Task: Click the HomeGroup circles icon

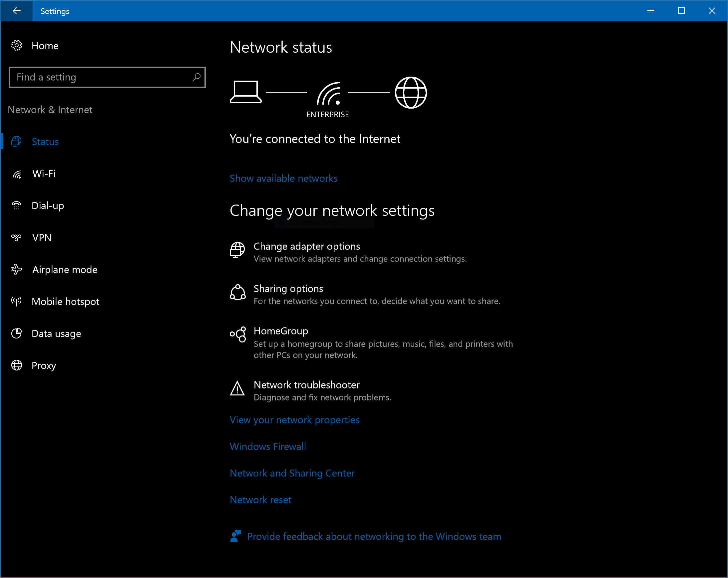Action: pyautogui.click(x=238, y=335)
